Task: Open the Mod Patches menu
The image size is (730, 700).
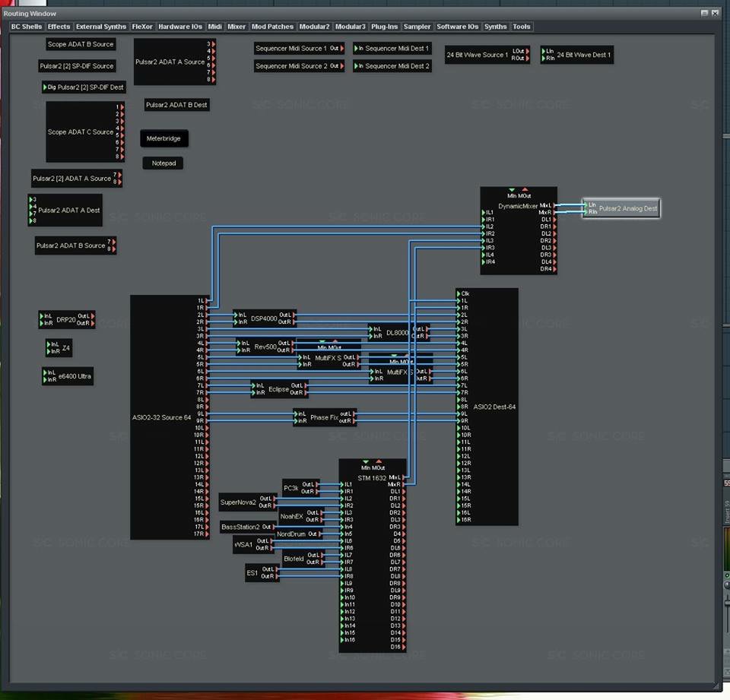Action: pos(272,27)
